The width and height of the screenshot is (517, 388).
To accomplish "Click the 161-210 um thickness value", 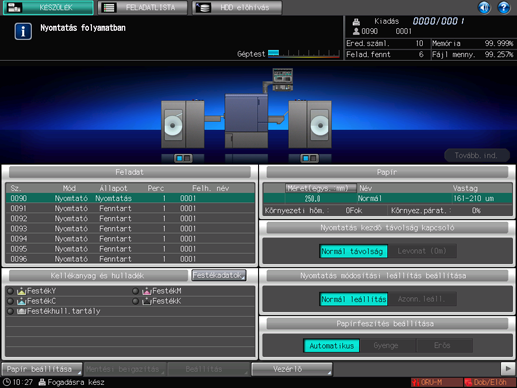I will tap(473, 198).
